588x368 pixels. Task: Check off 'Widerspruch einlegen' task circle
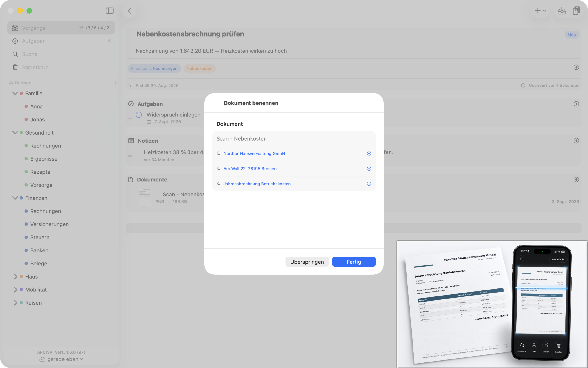click(139, 115)
